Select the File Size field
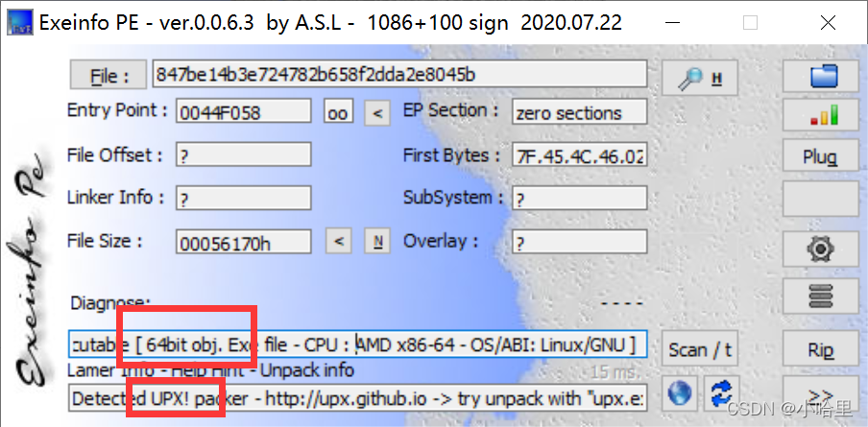This screenshot has height=427, width=868. pyautogui.click(x=244, y=242)
